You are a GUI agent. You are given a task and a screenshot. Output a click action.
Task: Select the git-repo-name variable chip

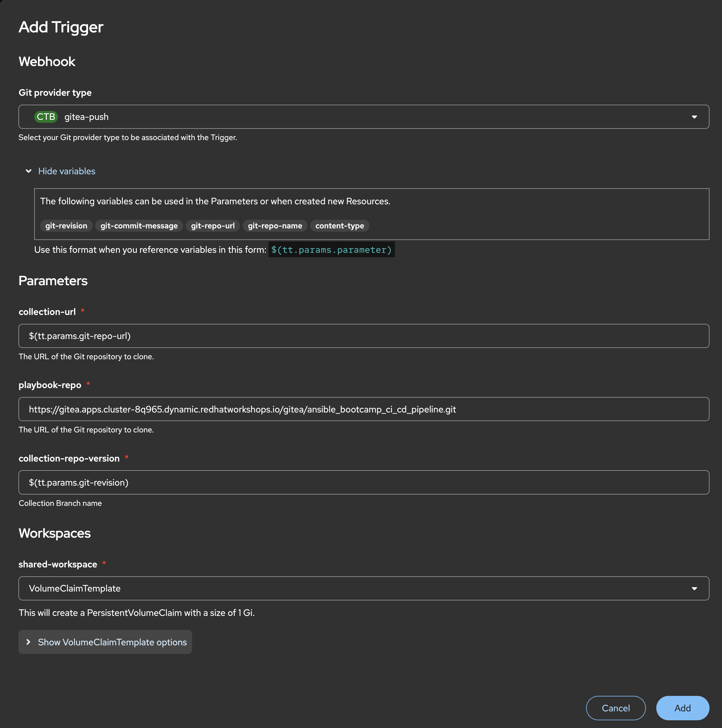275,226
